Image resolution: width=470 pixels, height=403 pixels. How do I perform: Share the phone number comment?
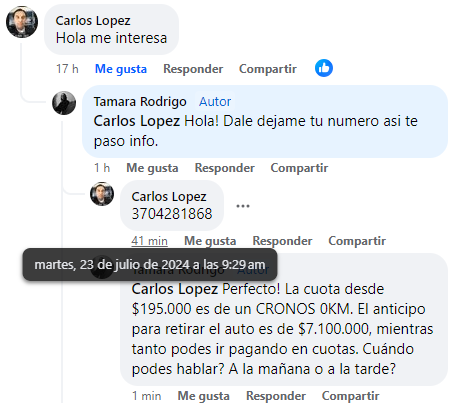pos(357,241)
